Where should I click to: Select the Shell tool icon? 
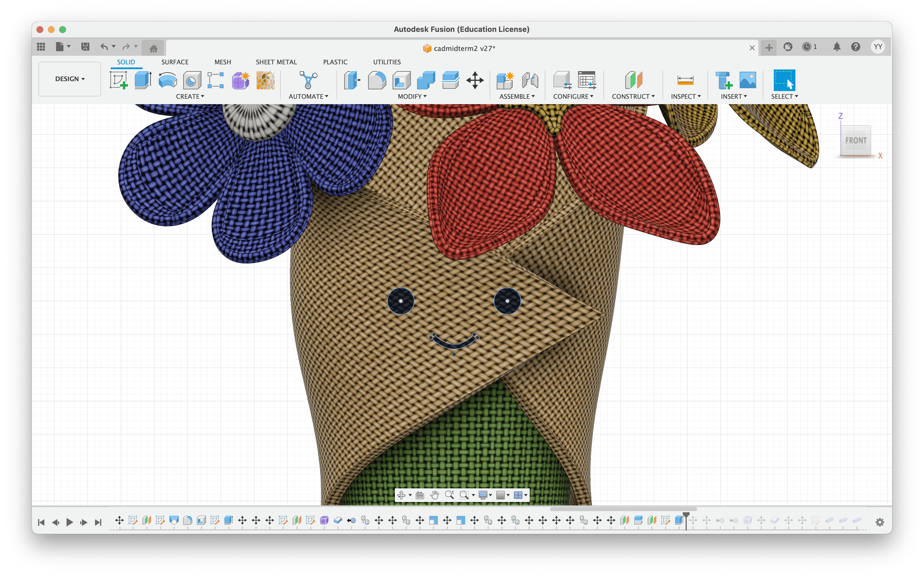401,80
